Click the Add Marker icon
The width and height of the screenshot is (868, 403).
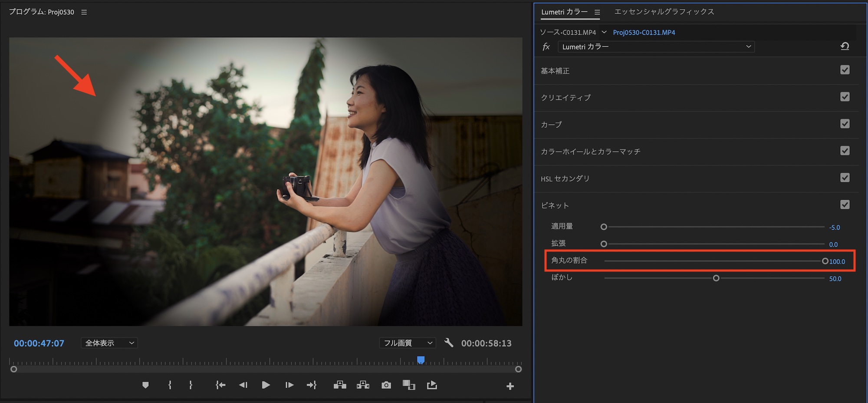coord(145,385)
